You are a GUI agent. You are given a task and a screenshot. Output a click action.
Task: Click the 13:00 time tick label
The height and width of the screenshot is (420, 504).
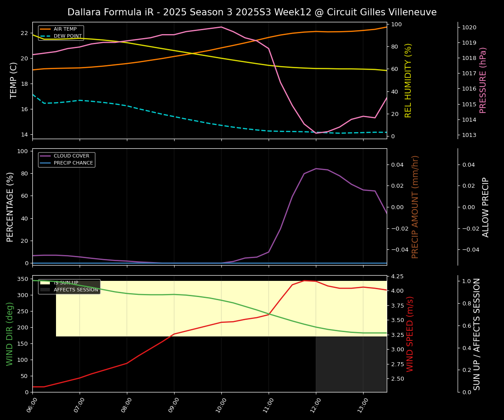(x=363, y=405)
